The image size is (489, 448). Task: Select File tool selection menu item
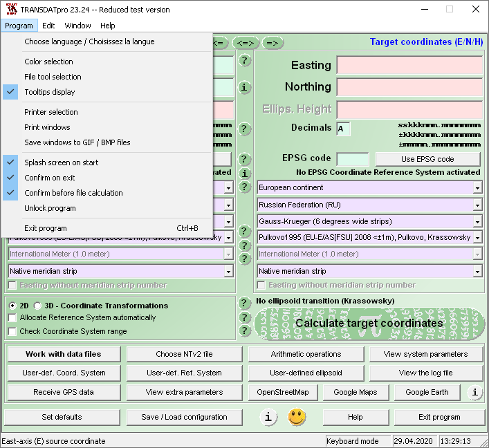point(107,77)
